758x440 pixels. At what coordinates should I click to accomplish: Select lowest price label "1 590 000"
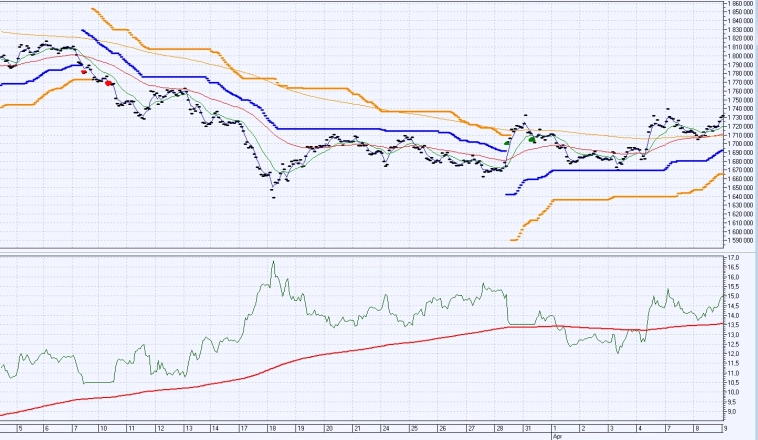click(741, 240)
